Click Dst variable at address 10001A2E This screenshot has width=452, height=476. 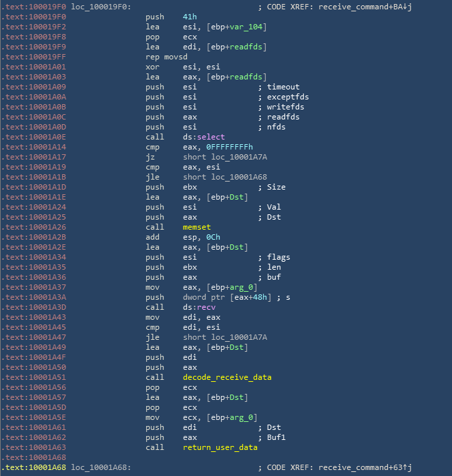click(x=236, y=247)
